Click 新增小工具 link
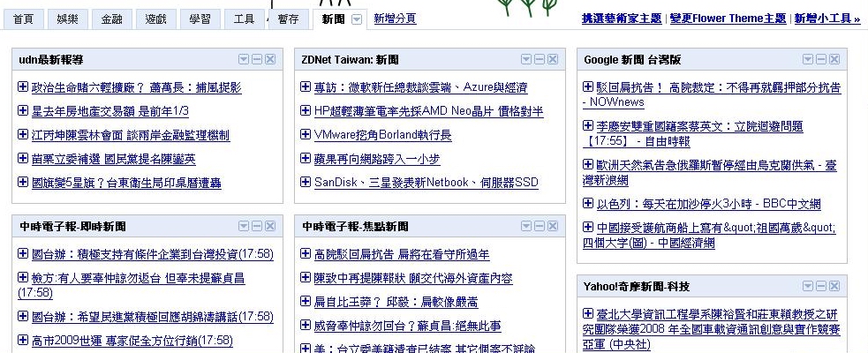868x353 pixels. pyautogui.click(x=827, y=19)
